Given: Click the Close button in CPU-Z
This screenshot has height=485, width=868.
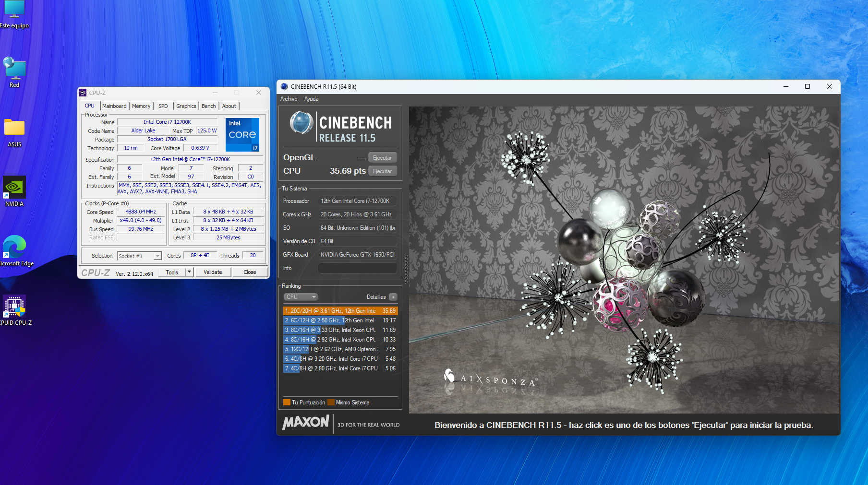Looking at the screenshot, I should (x=250, y=272).
